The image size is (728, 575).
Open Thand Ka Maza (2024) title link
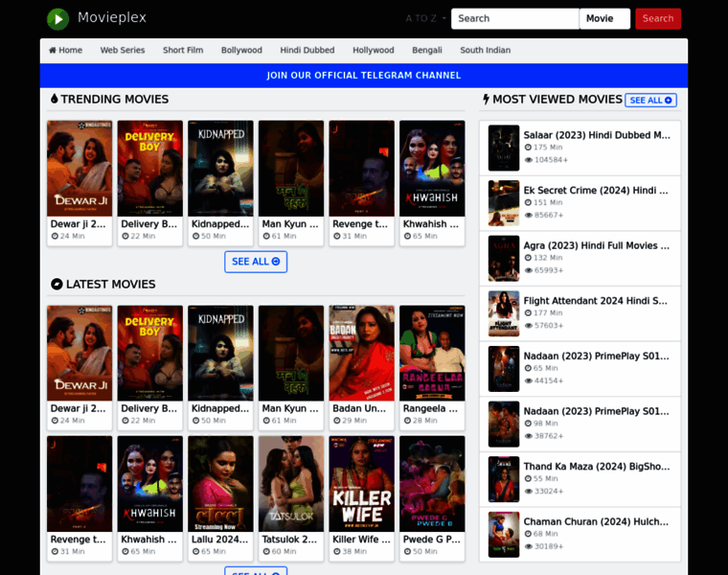coord(597,467)
